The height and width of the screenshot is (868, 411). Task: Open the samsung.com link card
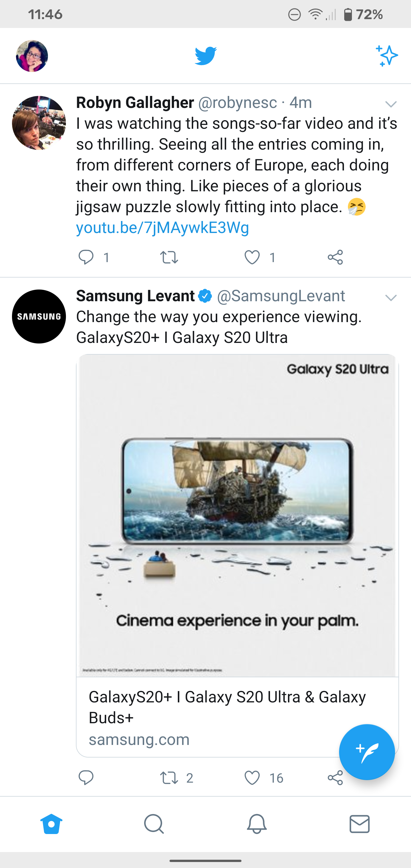coord(202,718)
